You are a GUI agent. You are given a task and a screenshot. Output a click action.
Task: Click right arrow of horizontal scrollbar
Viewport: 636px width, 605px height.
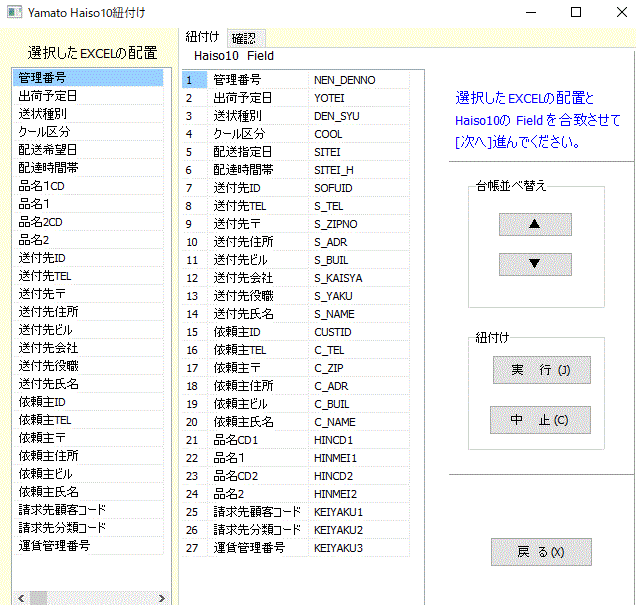click(x=157, y=597)
